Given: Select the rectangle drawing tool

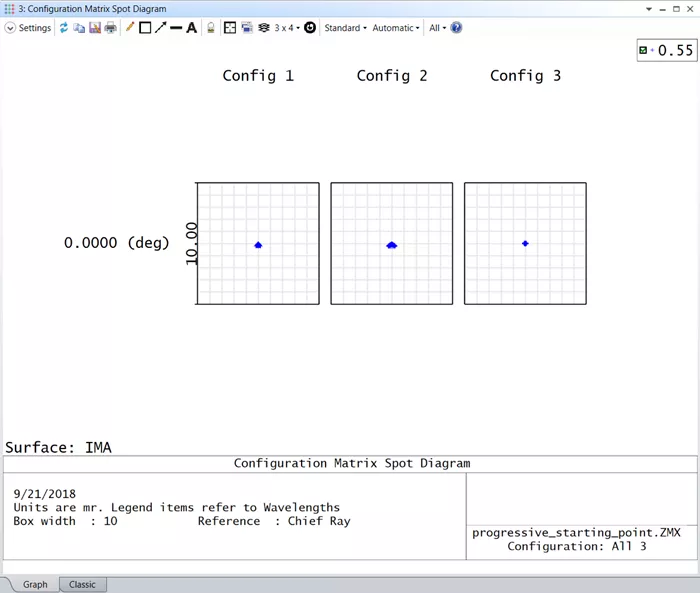Looking at the screenshot, I should 145,28.
